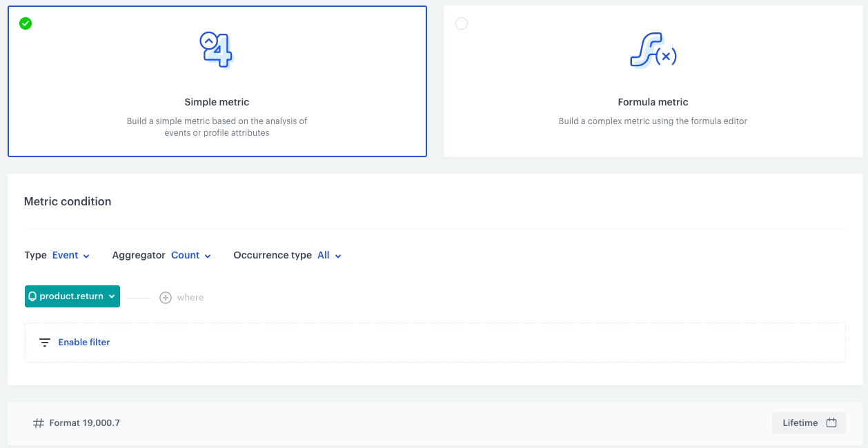
Task: Click the filter lines icon
Action: pyautogui.click(x=45, y=343)
